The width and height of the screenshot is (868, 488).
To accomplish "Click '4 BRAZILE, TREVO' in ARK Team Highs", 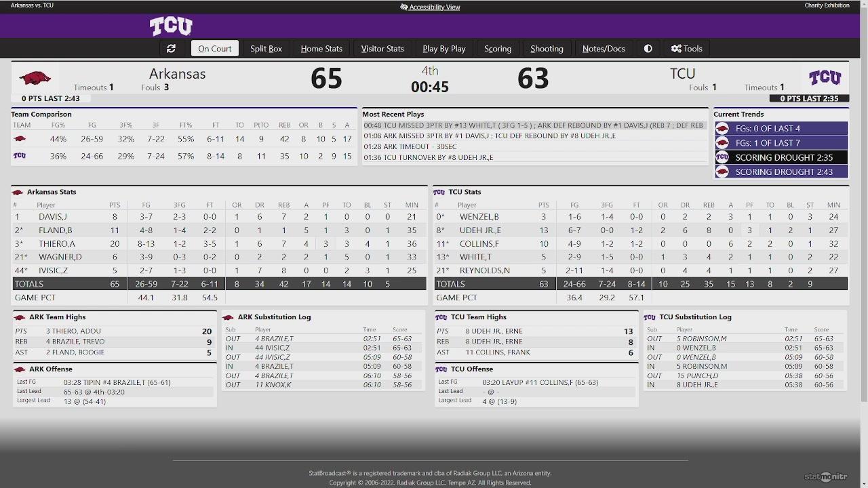I will click(x=75, y=342).
